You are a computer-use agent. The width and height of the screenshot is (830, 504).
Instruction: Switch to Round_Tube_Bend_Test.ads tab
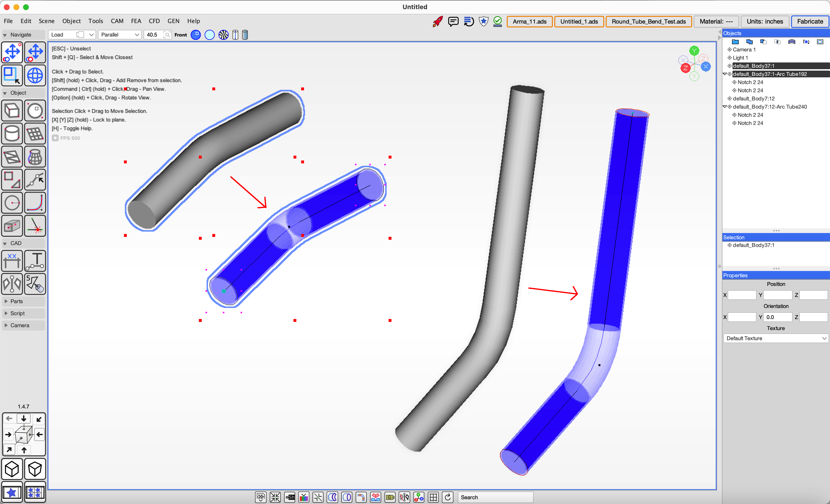[648, 22]
